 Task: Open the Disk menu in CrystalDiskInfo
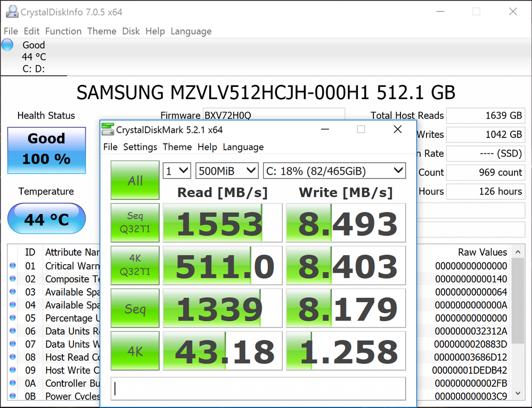point(131,31)
